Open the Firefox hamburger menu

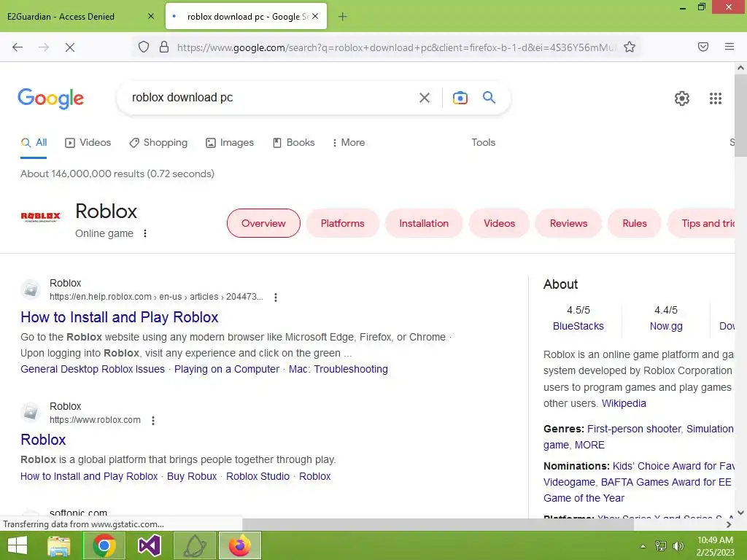[x=729, y=47]
